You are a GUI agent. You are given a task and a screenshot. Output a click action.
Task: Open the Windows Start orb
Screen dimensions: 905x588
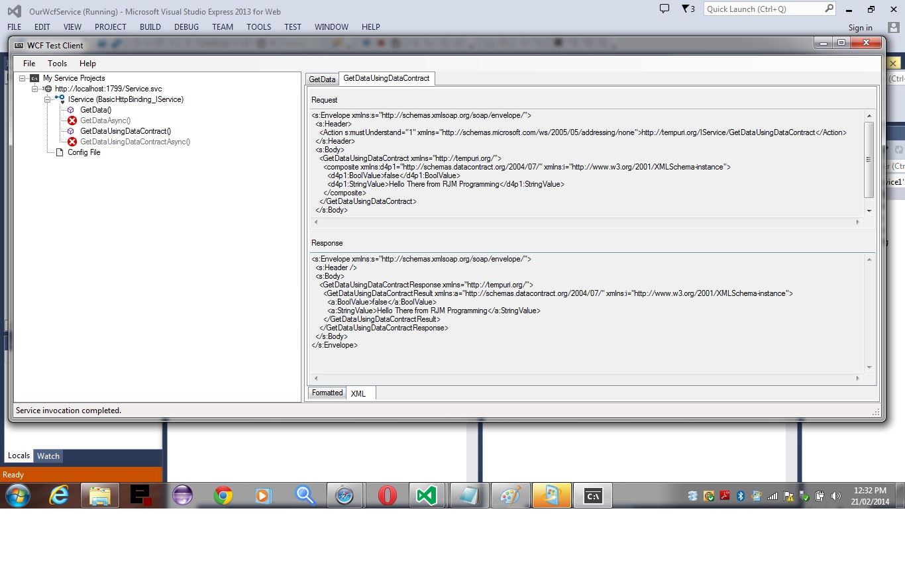pyautogui.click(x=18, y=495)
